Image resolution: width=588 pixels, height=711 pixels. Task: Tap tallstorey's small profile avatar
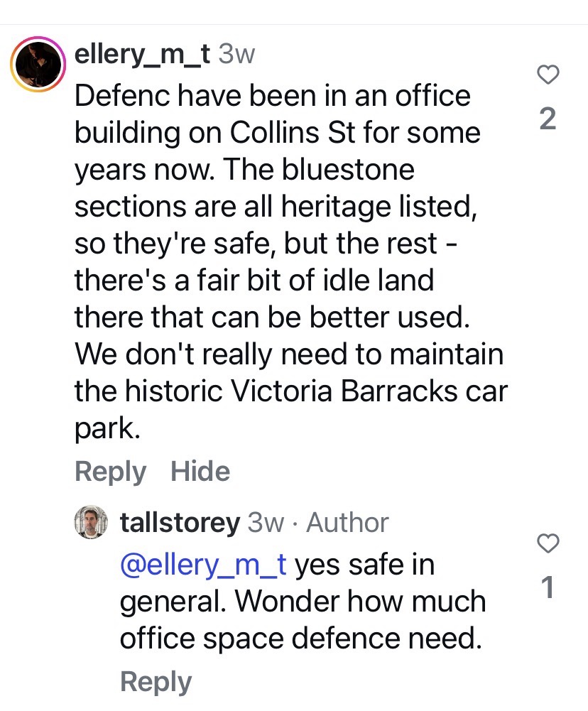click(x=91, y=523)
